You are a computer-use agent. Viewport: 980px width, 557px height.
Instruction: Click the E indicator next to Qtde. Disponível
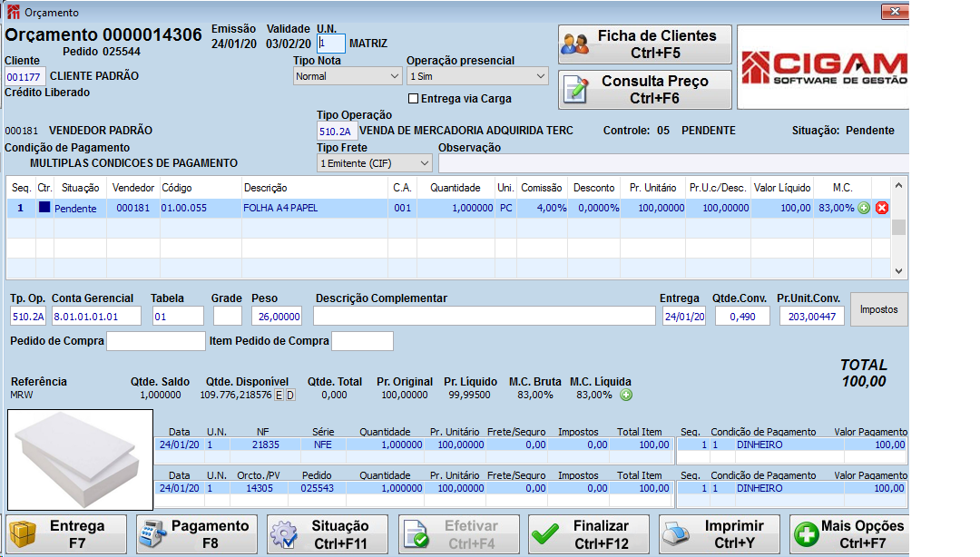[279, 396]
